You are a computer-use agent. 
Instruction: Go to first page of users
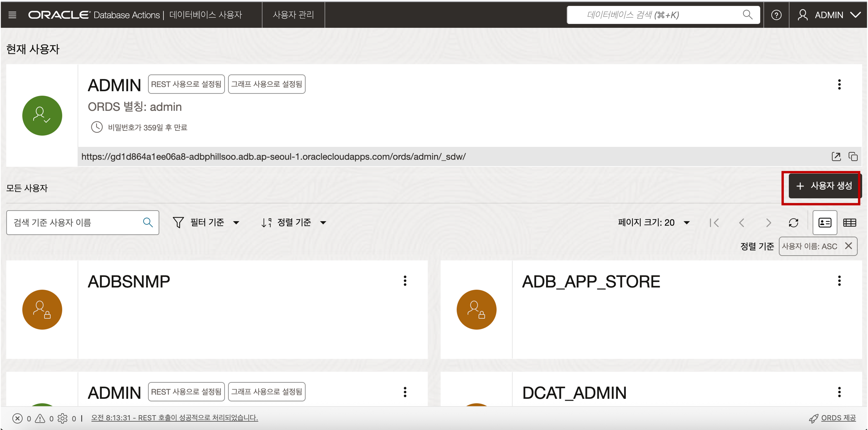[x=714, y=223]
